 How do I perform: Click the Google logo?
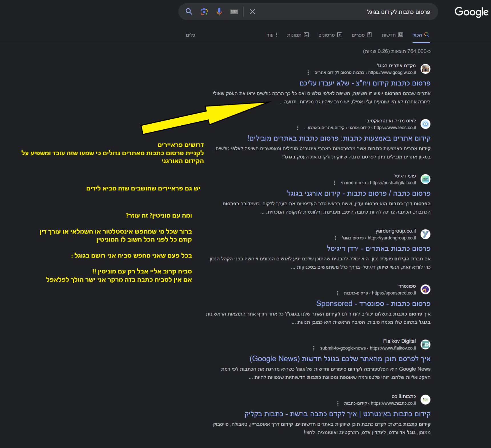pos(471,12)
